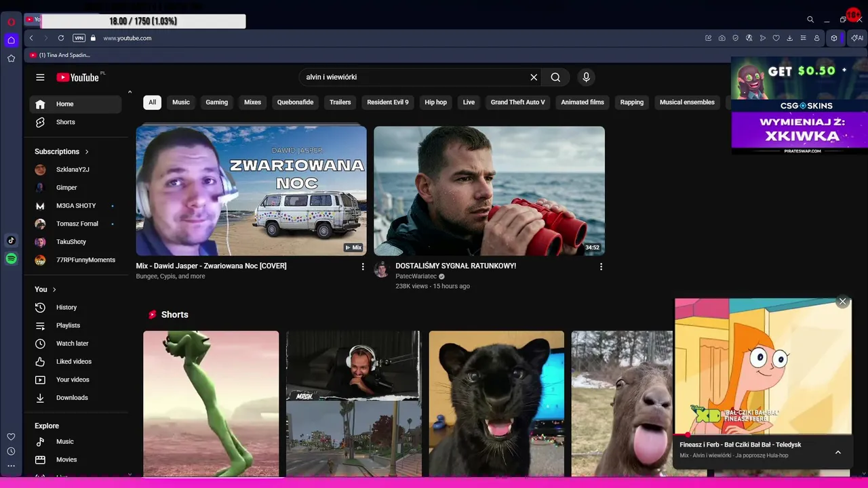
Task: Select the Mixes filter chip
Action: (x=253, y=102)
